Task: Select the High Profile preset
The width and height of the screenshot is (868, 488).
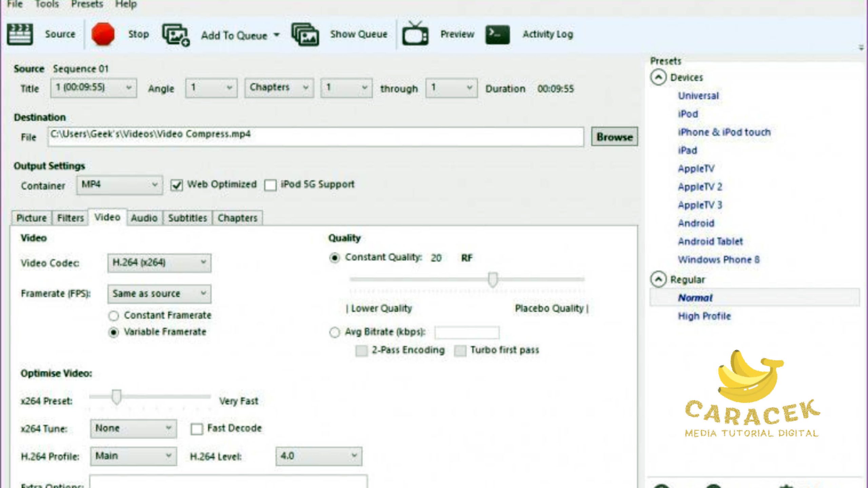Action: 704,316
